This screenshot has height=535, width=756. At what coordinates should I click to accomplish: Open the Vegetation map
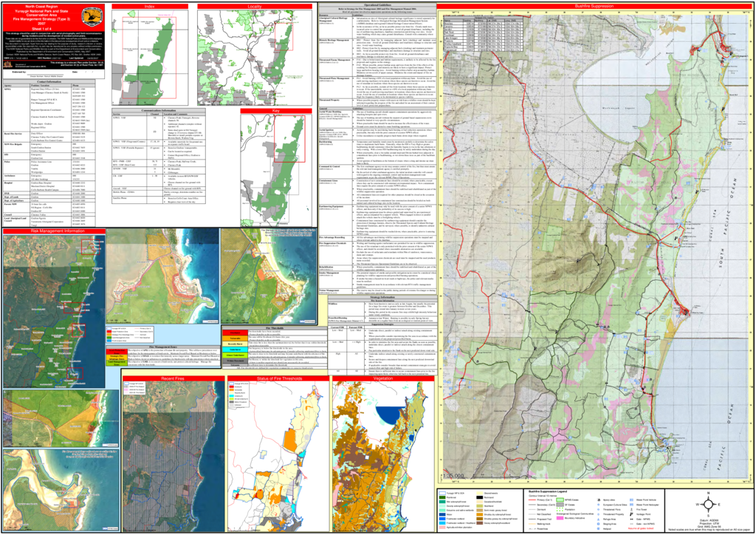(x=383, y=455)
